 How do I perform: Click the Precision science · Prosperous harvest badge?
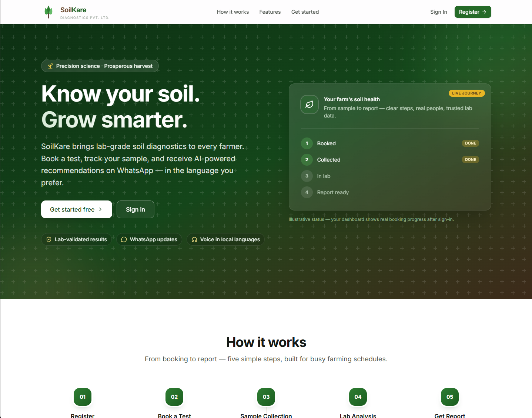pos(100,66)
